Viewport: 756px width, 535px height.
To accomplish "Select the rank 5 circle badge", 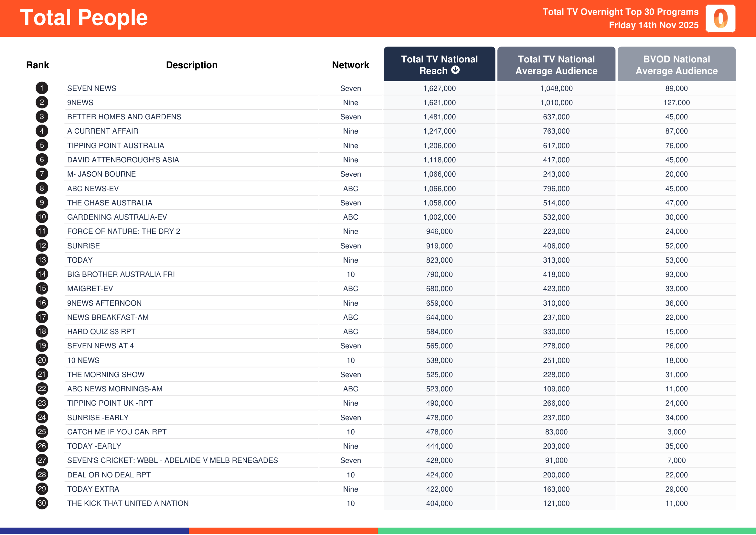I will 41,145.
